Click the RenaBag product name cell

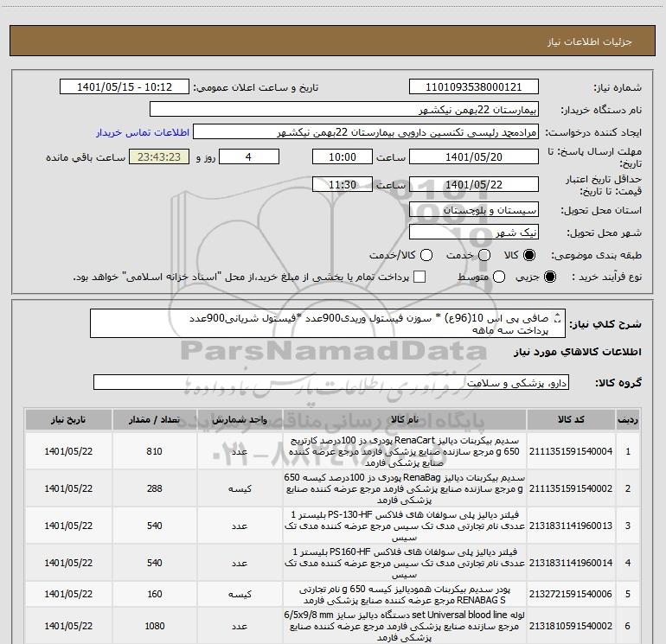405,488
